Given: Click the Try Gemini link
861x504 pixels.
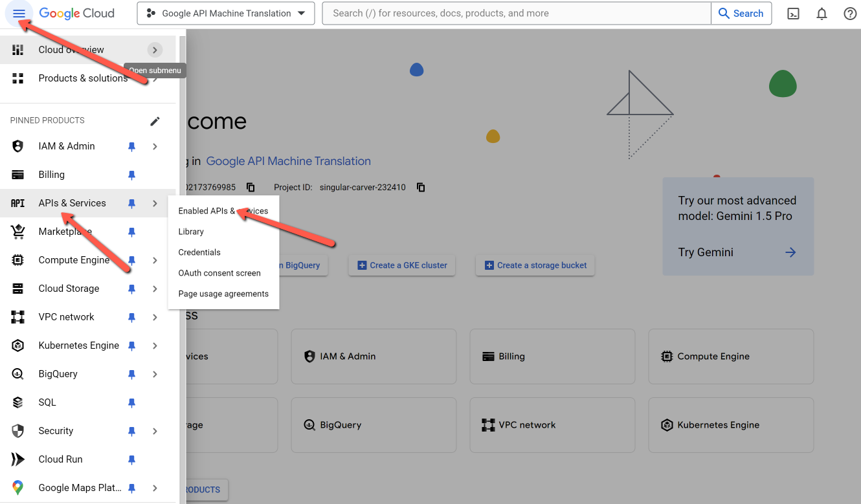Looking at the screenshot, I should point(706,252).
